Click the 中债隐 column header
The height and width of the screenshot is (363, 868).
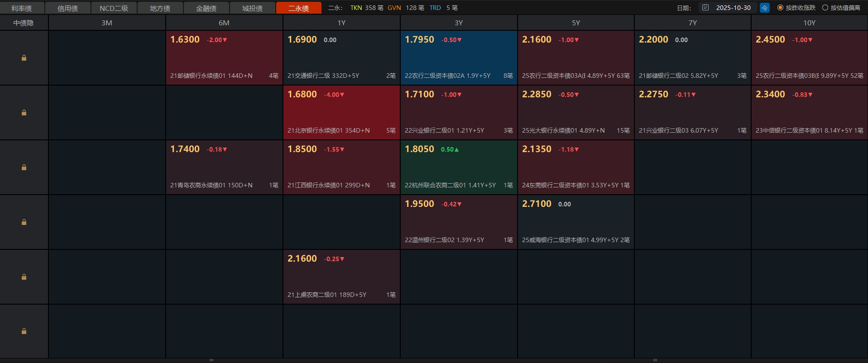click(24, 23)
